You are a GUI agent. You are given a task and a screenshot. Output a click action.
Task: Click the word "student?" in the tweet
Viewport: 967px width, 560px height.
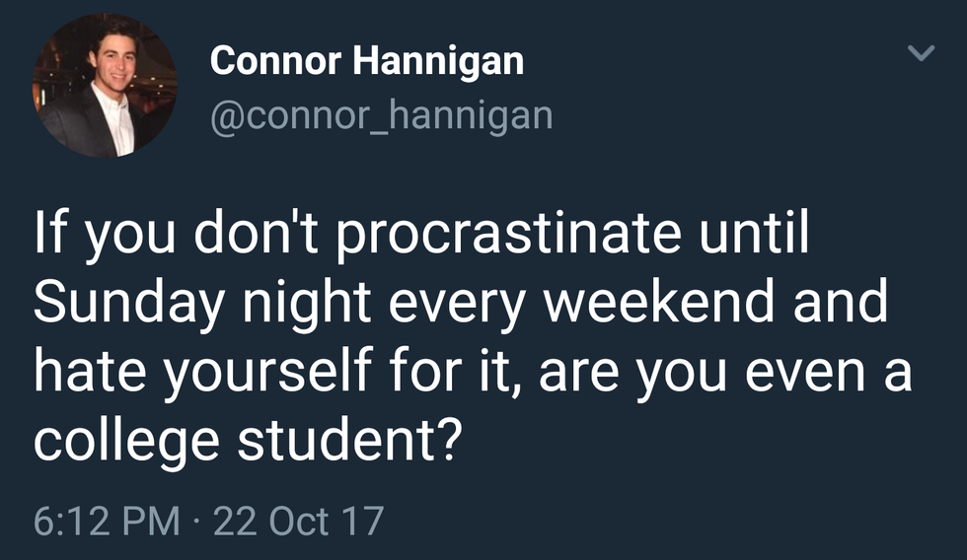(346, 439)
